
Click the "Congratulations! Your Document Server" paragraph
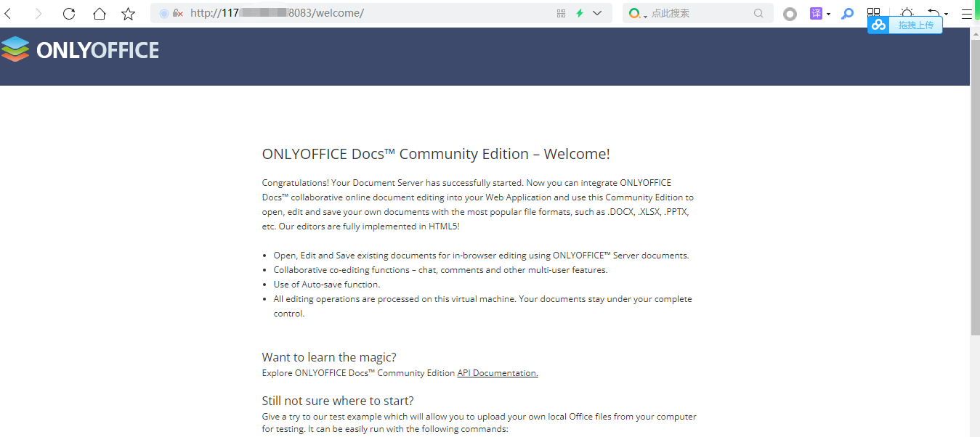click(478, 205)
